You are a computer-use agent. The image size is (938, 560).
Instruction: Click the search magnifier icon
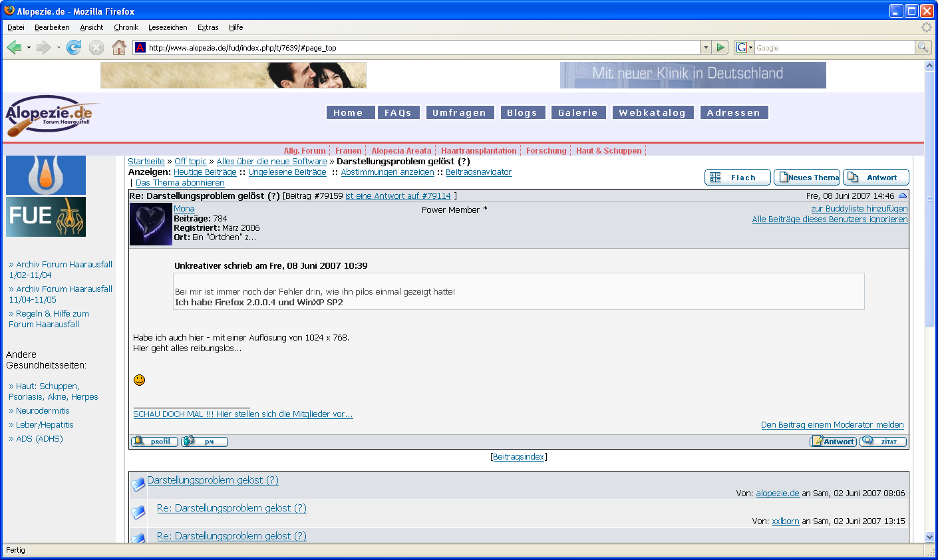923,47
